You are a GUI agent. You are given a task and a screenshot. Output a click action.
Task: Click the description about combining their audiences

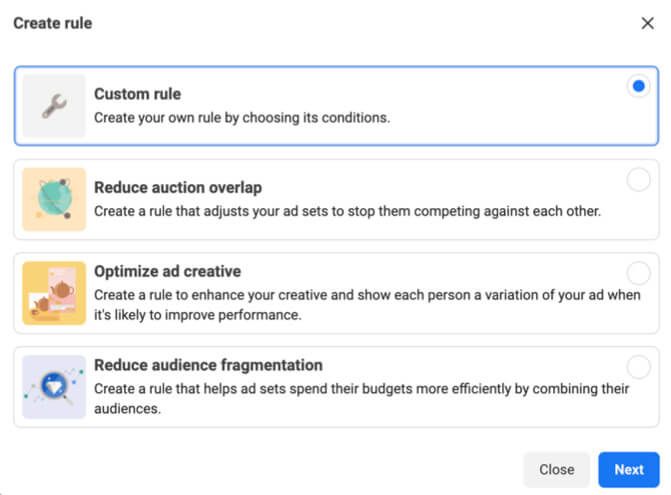[x=362, y=398]
